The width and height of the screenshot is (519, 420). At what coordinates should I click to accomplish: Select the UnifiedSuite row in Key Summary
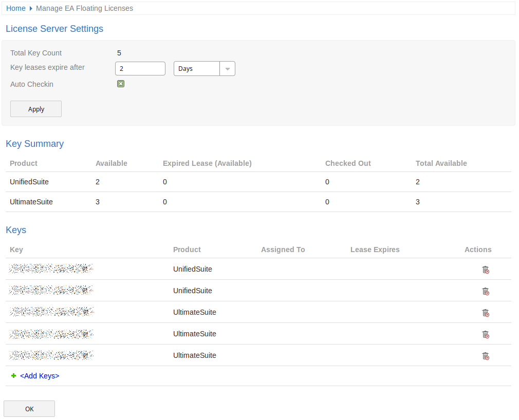point(29,182)
